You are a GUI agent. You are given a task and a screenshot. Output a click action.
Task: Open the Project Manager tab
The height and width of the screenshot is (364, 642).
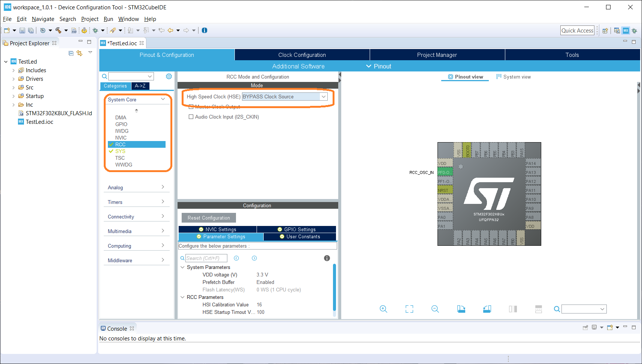pyautogui.click(x=437, y=55)
